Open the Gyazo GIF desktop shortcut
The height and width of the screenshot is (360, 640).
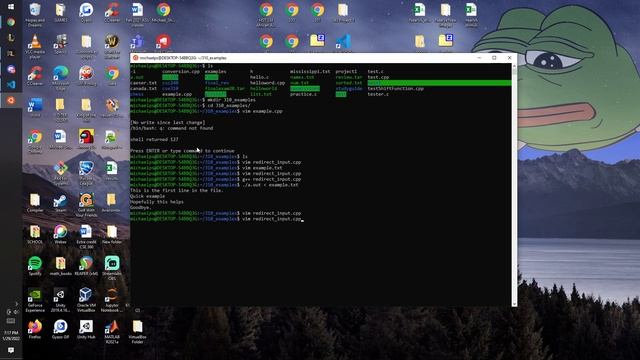[60, 329]
